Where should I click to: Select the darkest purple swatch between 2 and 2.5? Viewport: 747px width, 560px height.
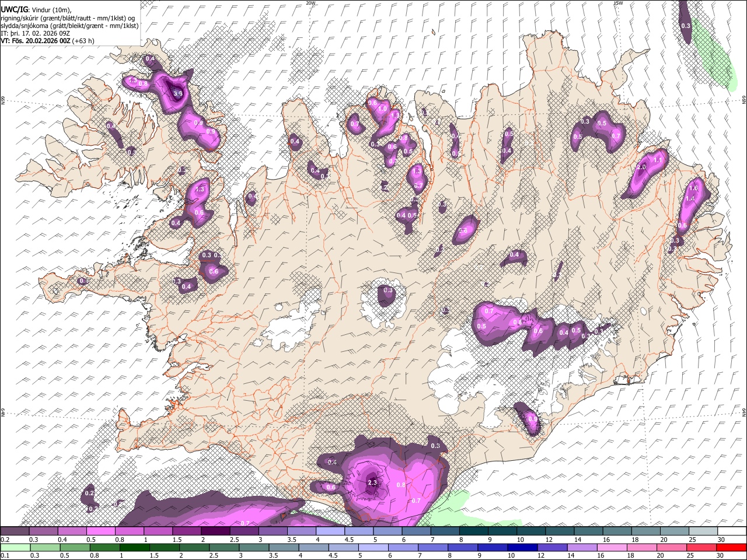coord(216,531)
